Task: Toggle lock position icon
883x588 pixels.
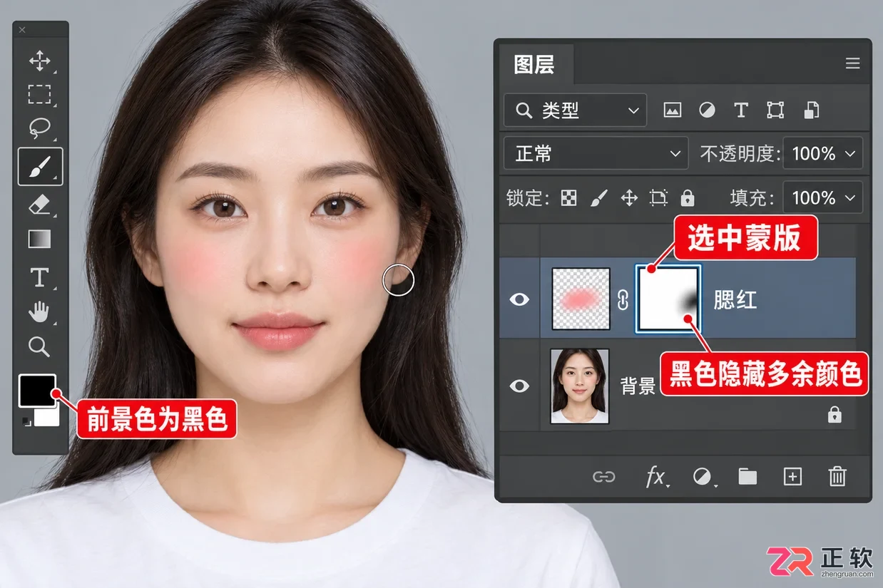Action: point(629,198)
